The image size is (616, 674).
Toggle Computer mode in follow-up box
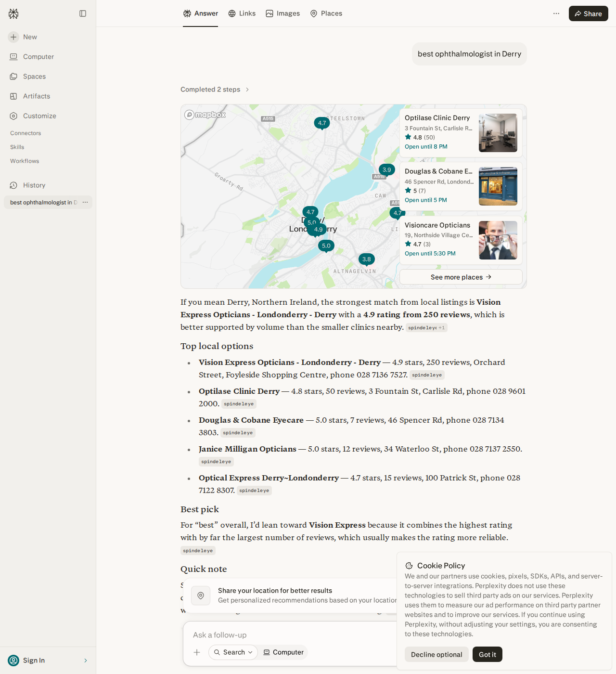283,652
